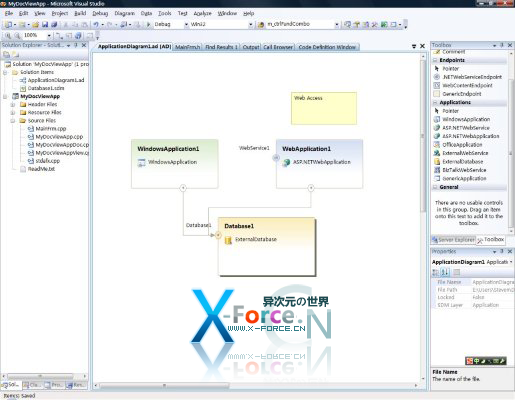
Task: Open the Debug menu
Action: (x=100, y=13)
